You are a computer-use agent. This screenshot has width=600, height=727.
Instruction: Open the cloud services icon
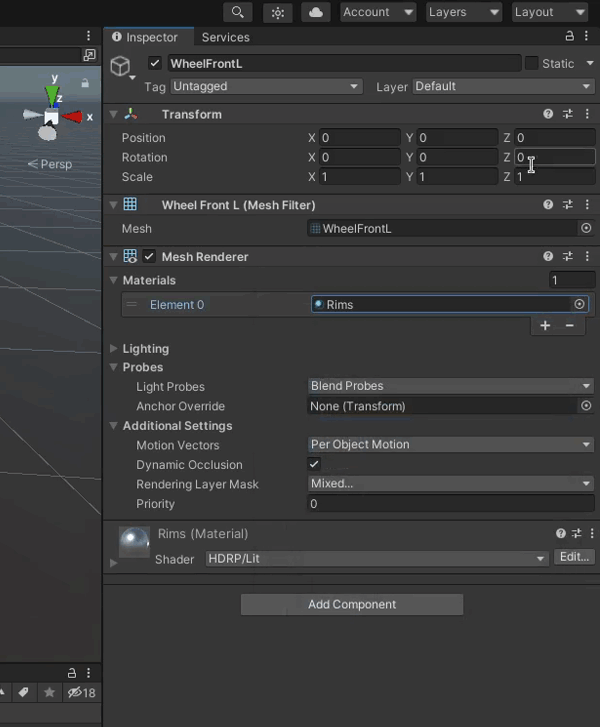[316, 12]
